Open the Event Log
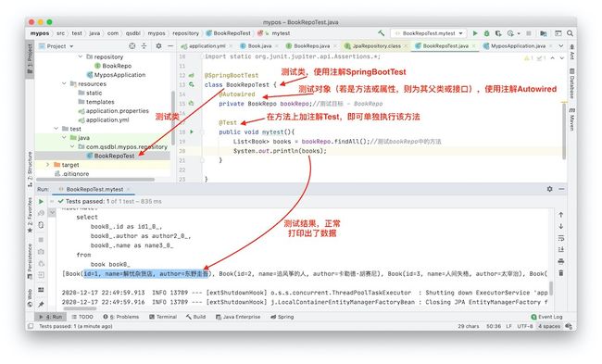The image size is (602, 364). [x=546, y=317]
